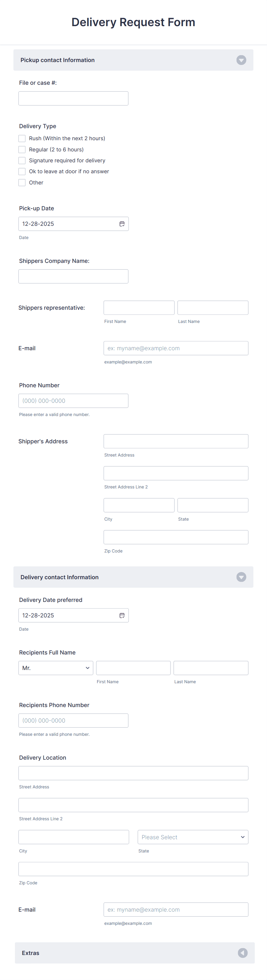Select the Other delivery type

coord(22,182)
